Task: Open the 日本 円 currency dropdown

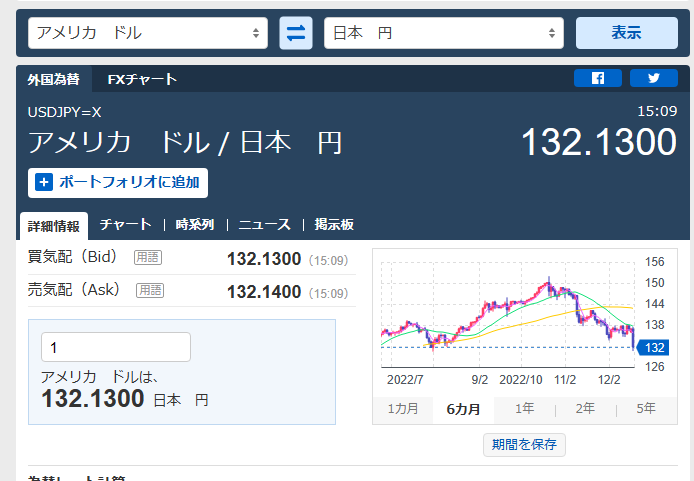Action: pyautogui.click(x=444, y=33)
